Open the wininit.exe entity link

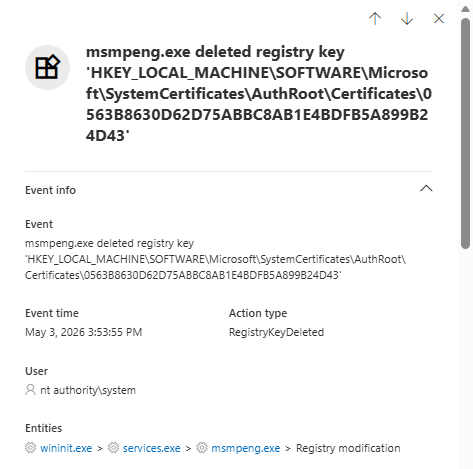(x=66, y=448)
